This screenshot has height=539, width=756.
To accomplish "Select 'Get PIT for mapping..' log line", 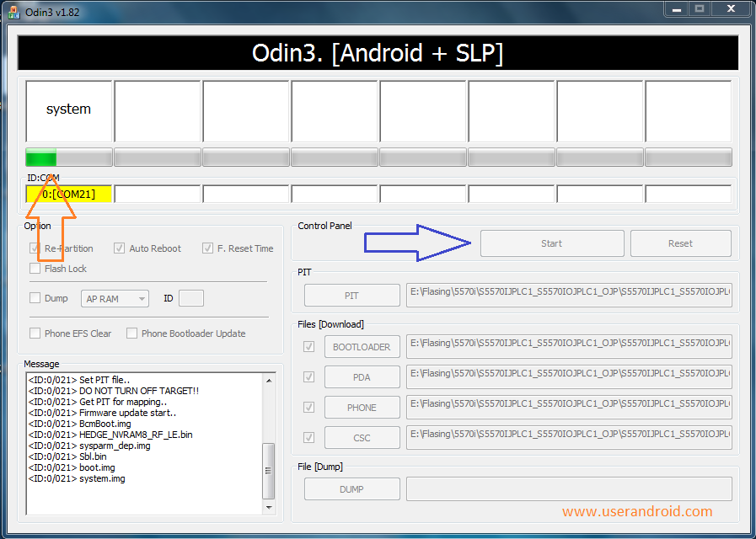I will (x=98, y=402).
